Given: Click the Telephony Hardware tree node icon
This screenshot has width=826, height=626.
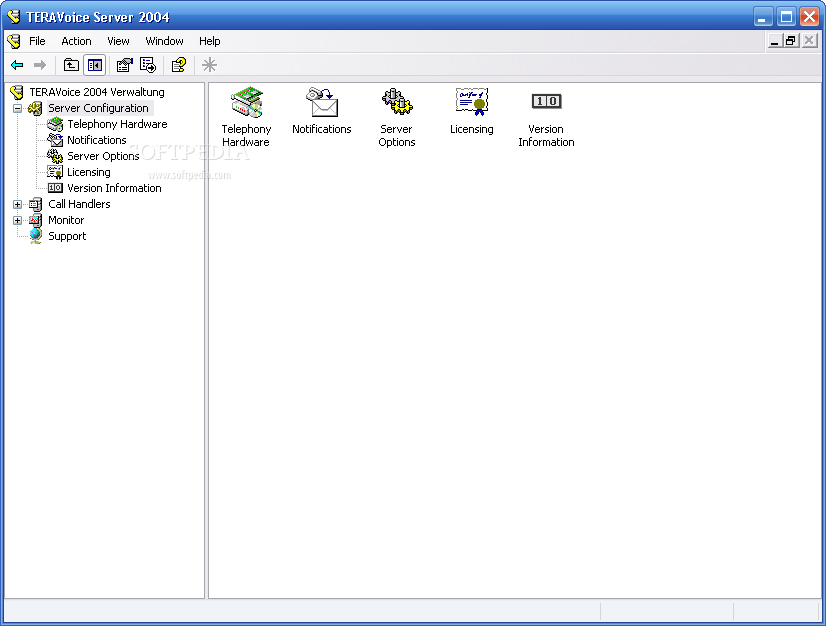Looking at the screenshot, I should pyautogui.click(x=55, y=124).
